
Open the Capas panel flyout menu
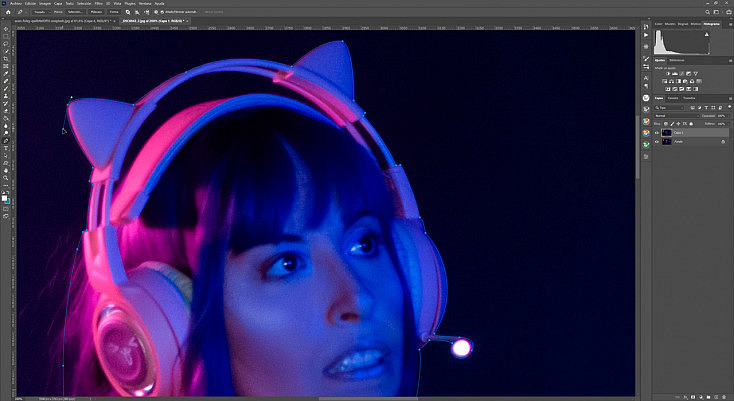[x=730, y=98]
